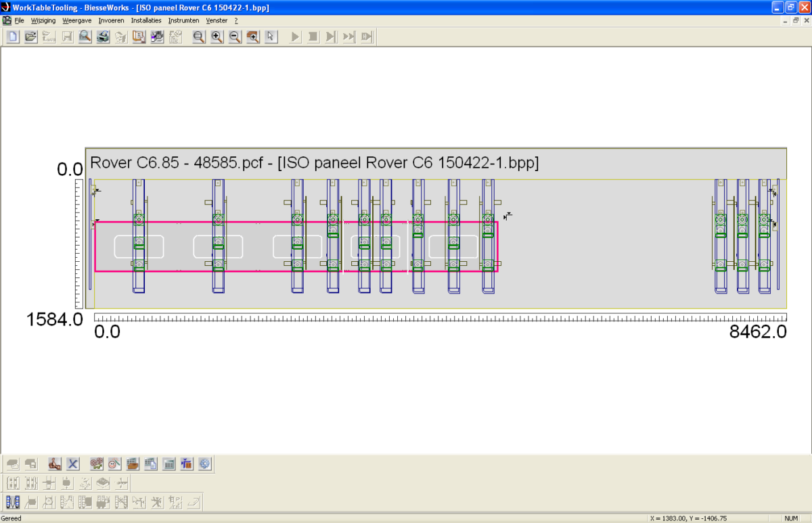The height and width of the screenshot is (523, 812).
Task: Click the blue clamp with orange block icon
Action: (187, 464)
